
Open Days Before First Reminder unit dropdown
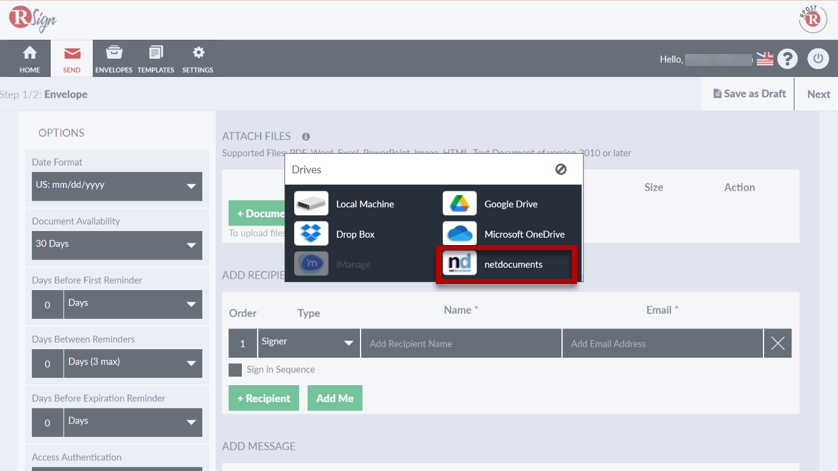click(133, 304)
